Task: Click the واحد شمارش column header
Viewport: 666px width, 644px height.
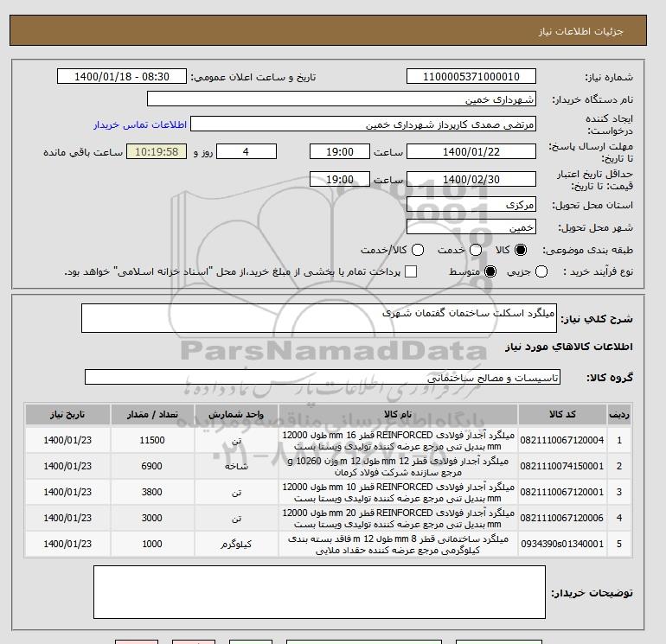Action: (x=236, y=414)
